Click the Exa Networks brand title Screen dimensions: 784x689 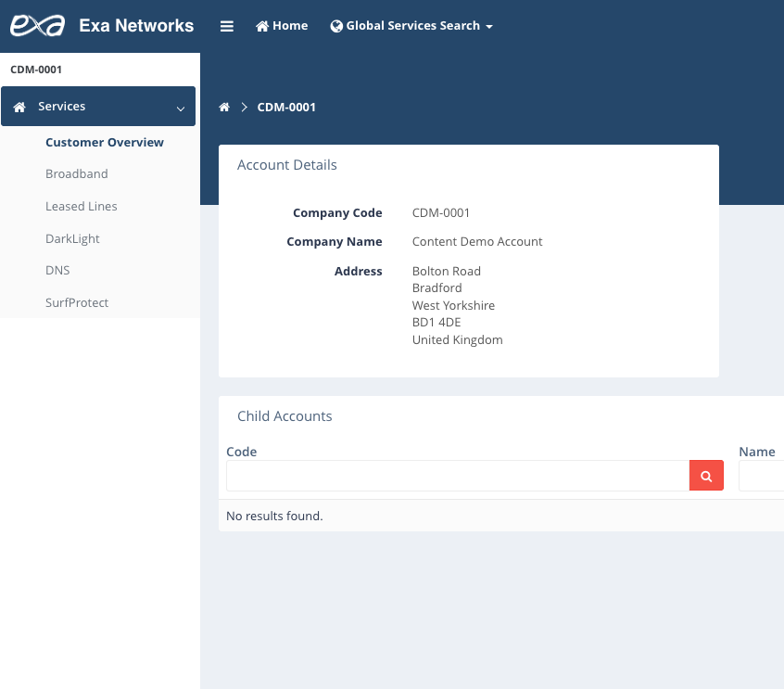click(136, 26)
